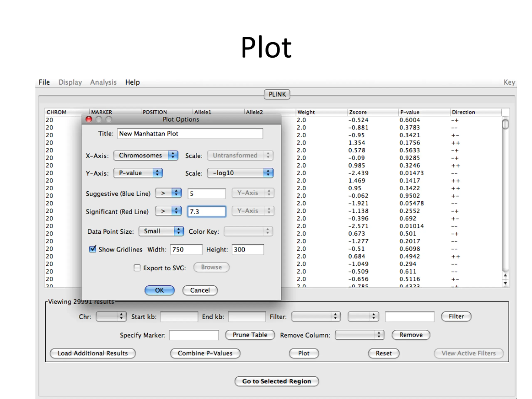The image size is (532, 399).
Task: Click the P-value column header
Action: [x=424, y=112]
